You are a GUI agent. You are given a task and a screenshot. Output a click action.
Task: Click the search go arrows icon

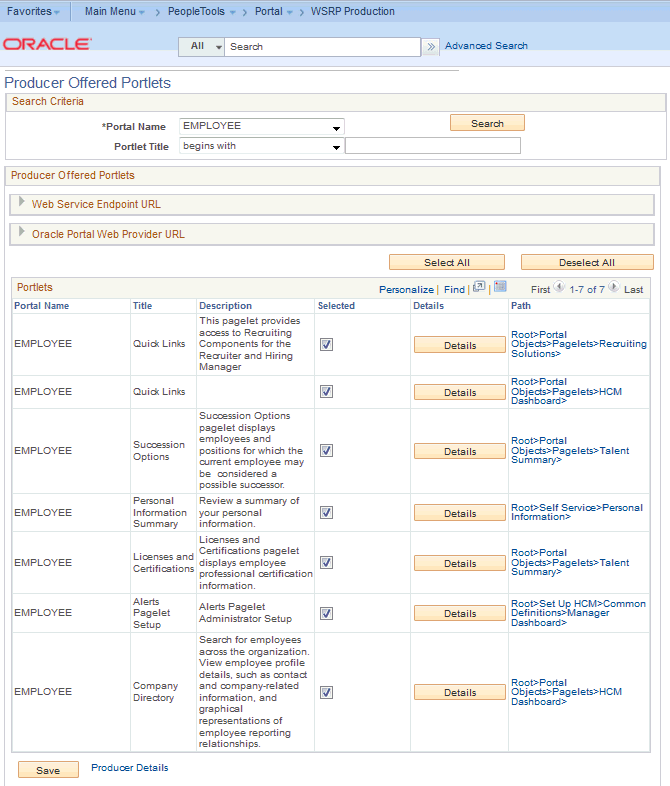(x=430, y=47)
